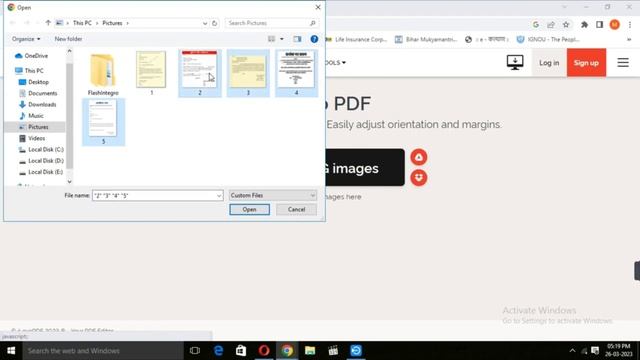
Task: Open Videos in the navigation pane
Action: (x=32, y=138)
